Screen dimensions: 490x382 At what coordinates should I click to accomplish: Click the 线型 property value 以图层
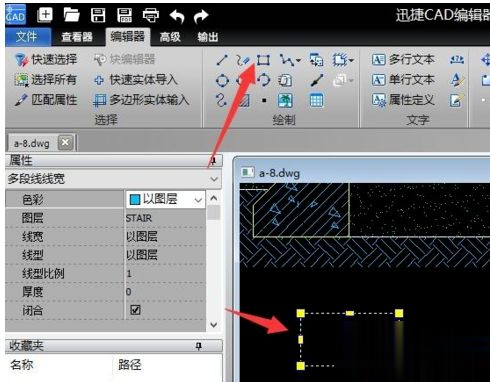click(x=142, y=255)
